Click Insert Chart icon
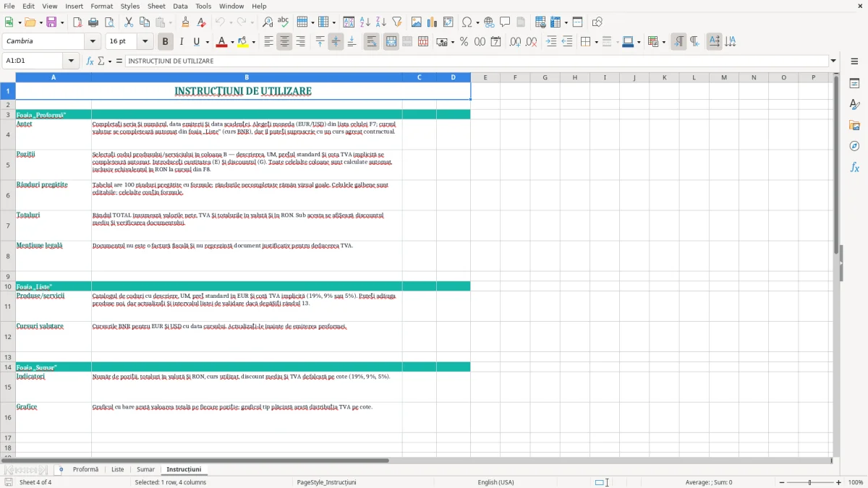The width and height of the screenshot is (868, 488). (433, 22)
